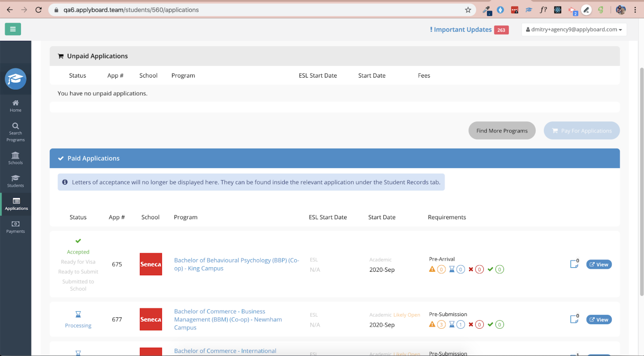Click the ApplyBoard graduation cap logo

point(15,79)
